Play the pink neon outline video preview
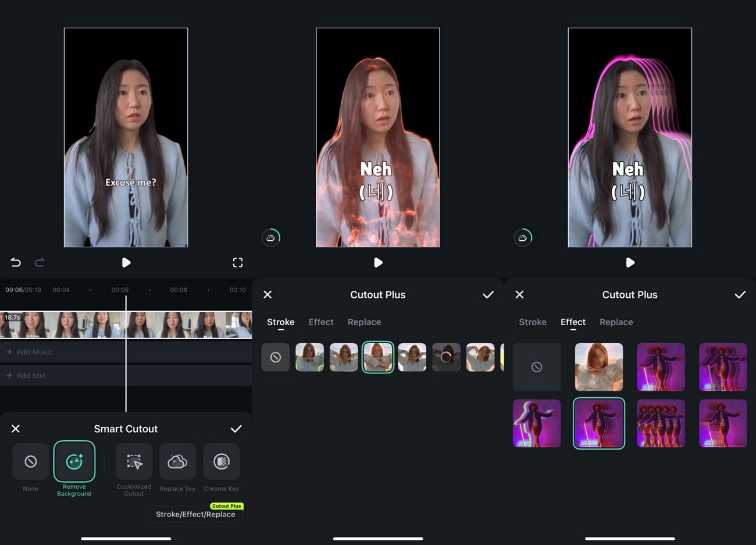Image resolution: width=756 pixels, height=545 pixels. [x=630, y=262]
